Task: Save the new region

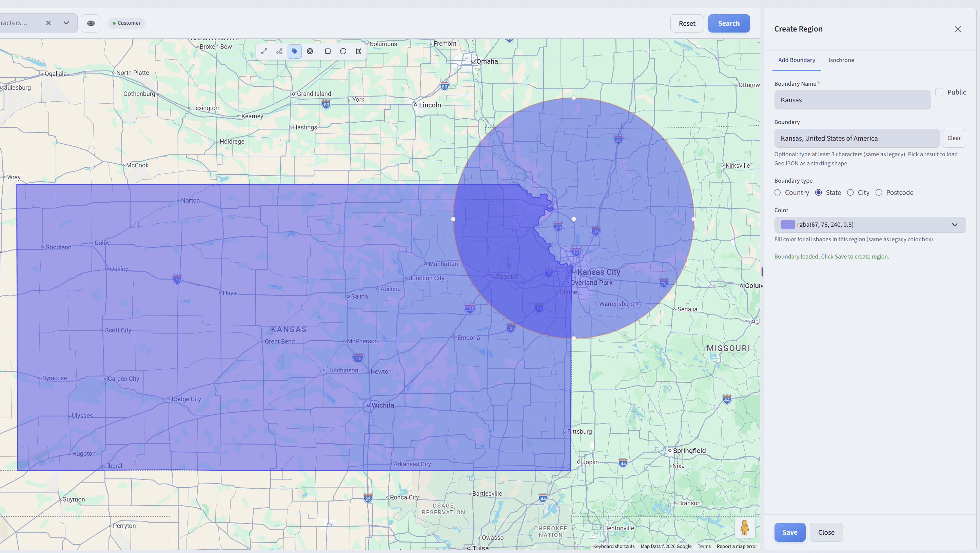Action: [x=790, y=532]
